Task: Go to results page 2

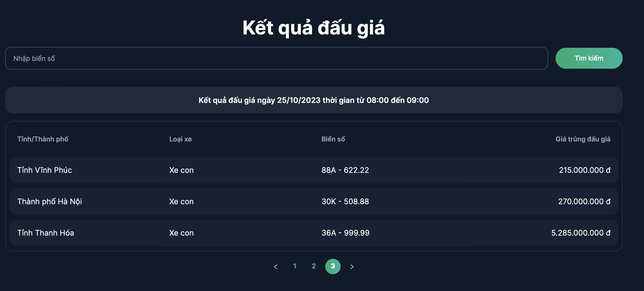Action: pos(314,266)
